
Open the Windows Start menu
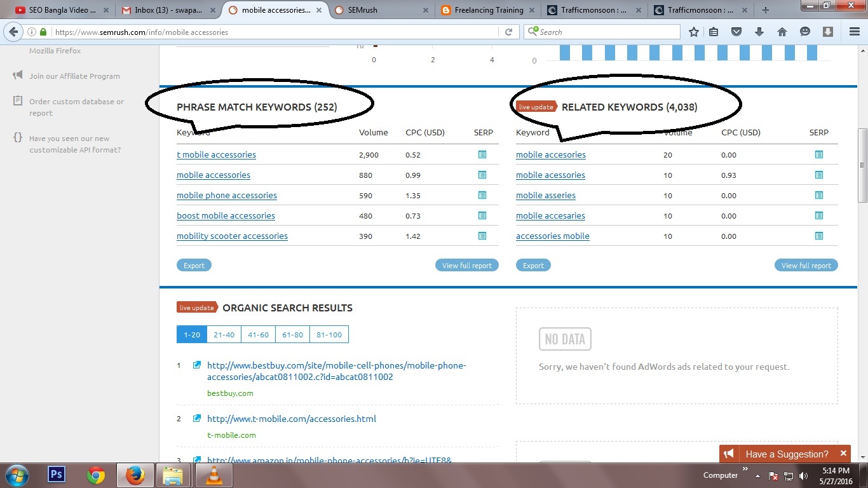point(17,475)
